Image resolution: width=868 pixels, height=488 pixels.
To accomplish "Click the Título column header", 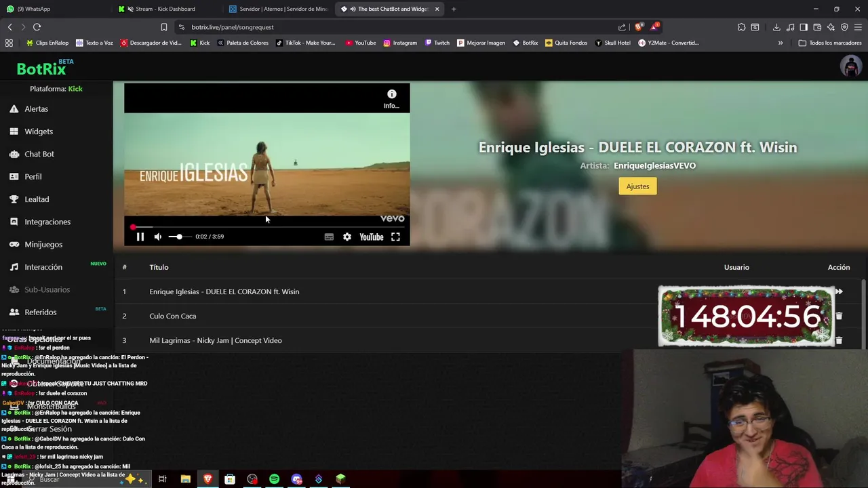I will (x=159, y=267).
